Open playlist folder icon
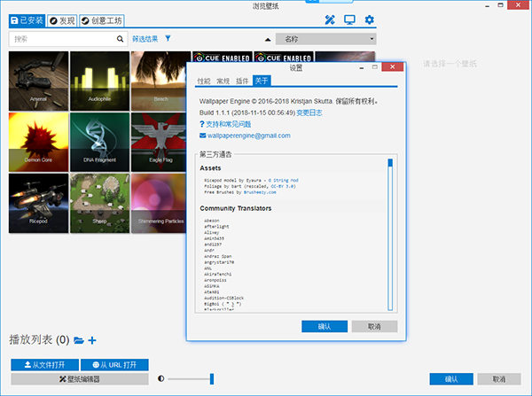532x396 pixels. [79, 340]
